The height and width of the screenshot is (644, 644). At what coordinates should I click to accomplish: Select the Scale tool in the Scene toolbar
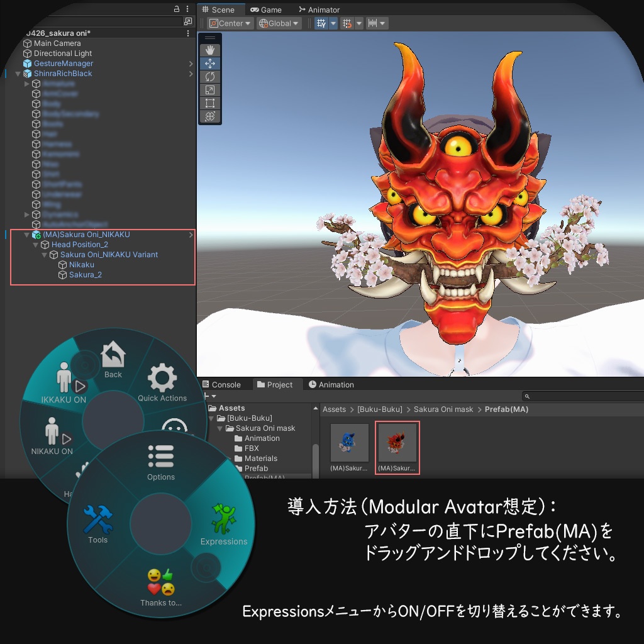pyautogui.click(x=209, y=89)
